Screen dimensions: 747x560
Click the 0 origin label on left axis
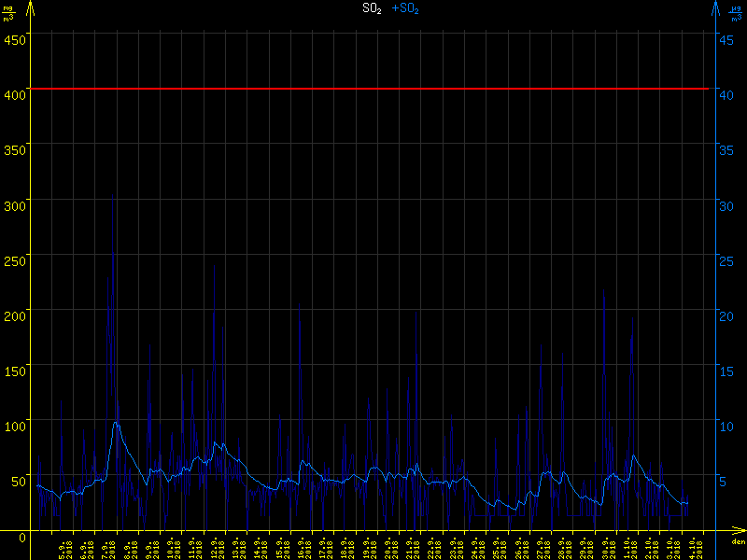[x=22, y=538]
